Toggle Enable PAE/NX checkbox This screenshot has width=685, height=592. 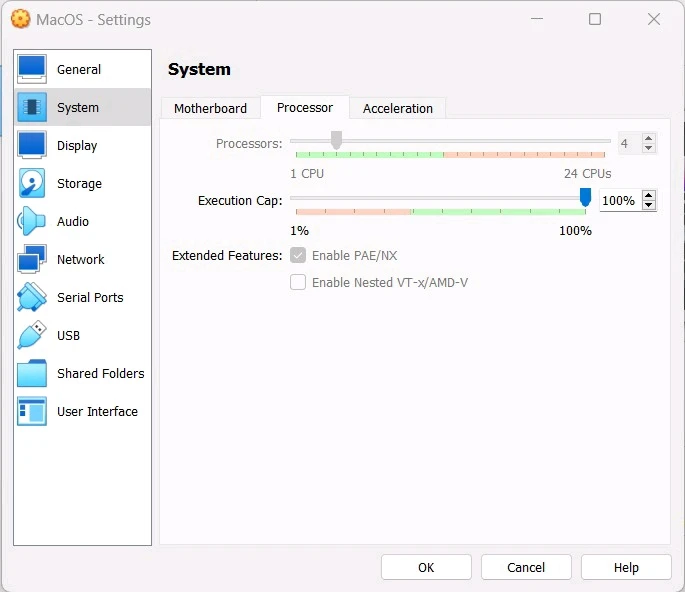[x=298, y=255]
